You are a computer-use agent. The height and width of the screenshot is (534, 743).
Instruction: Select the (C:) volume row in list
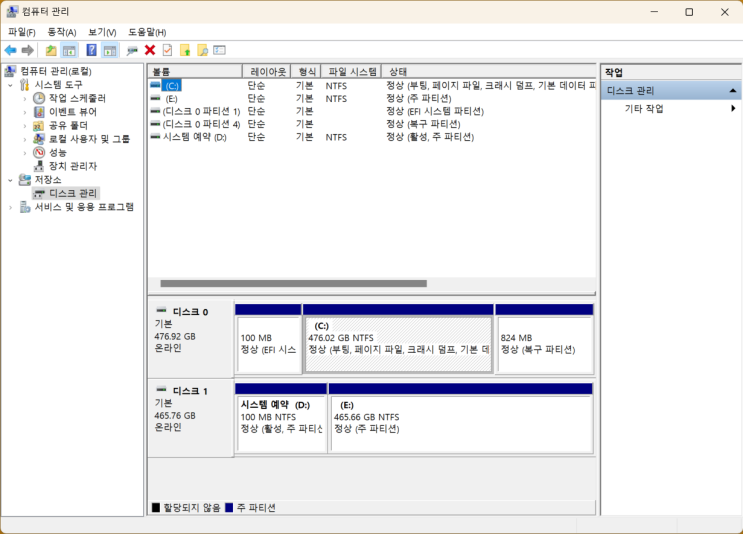coord(372,86)
